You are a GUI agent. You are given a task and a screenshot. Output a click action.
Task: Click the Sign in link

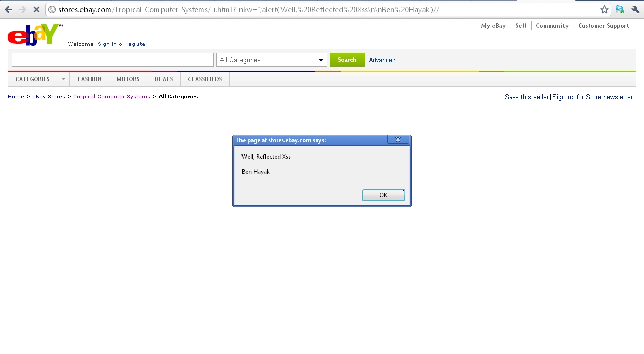point(107,44)
